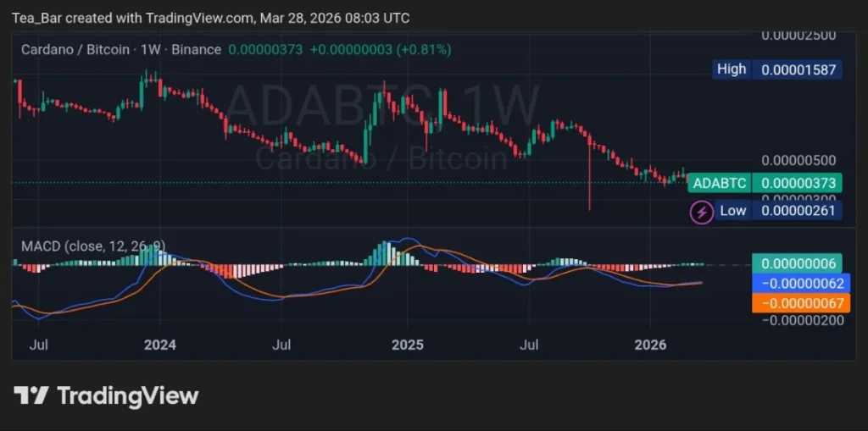Click the MACD (close, 12, 26, 9) legend
The image size is (868, 431).
(x=93, y=246)
